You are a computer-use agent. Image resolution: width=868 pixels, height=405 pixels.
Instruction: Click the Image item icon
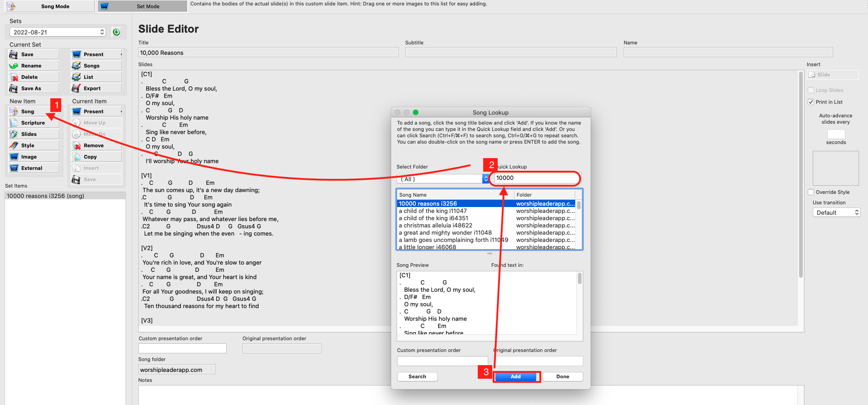tap(14, 157)
